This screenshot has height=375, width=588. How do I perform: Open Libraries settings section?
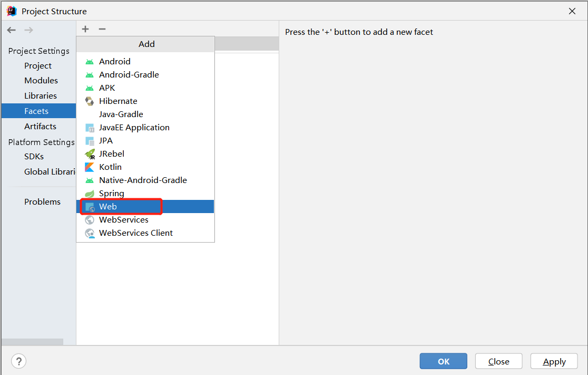click(x=41, y=95)
